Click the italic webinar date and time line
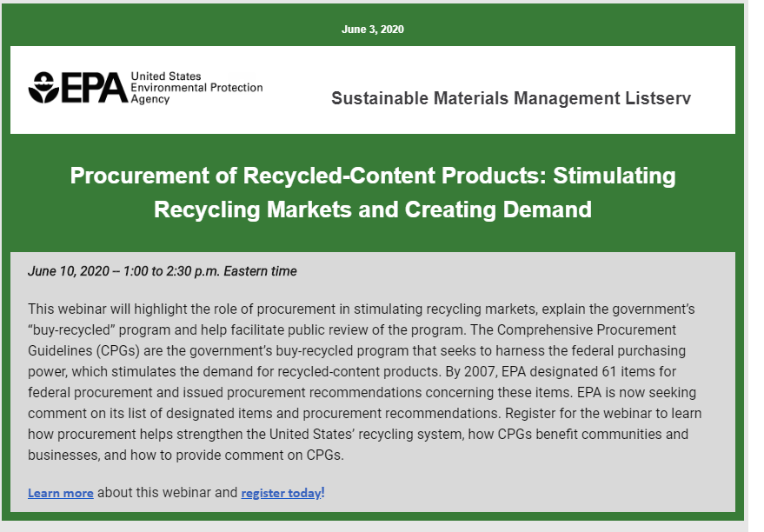 [x=162, y=271]
